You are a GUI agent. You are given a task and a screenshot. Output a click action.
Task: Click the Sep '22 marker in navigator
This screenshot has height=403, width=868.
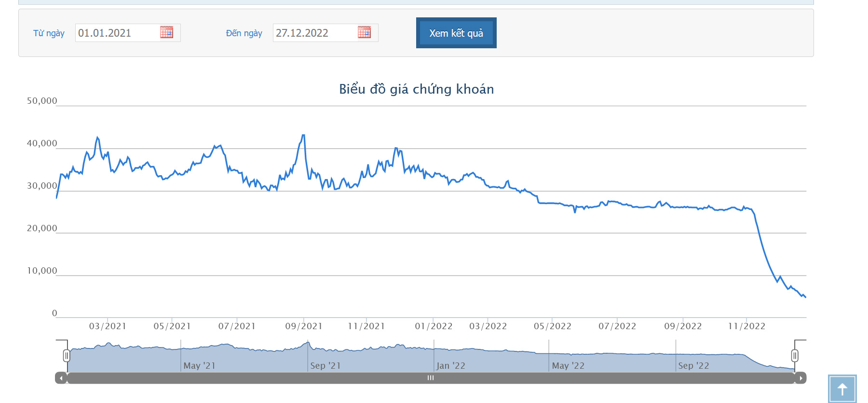tap(693, 365)
